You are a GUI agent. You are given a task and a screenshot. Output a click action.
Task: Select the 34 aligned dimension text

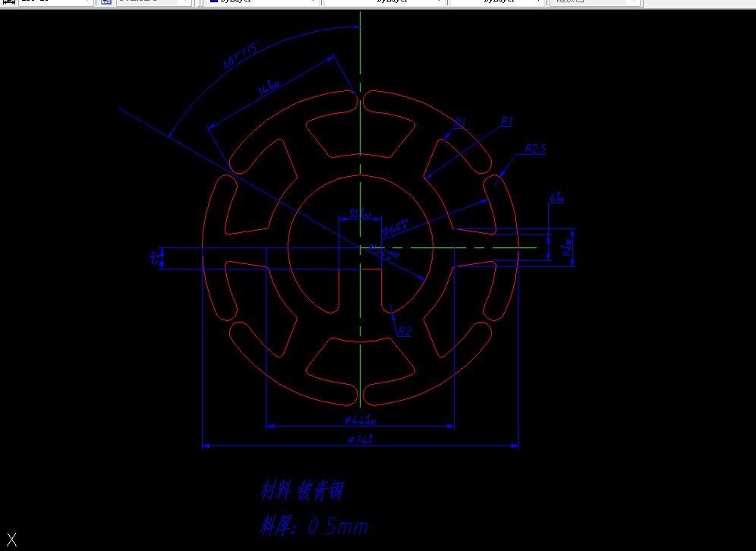point(268,88)
